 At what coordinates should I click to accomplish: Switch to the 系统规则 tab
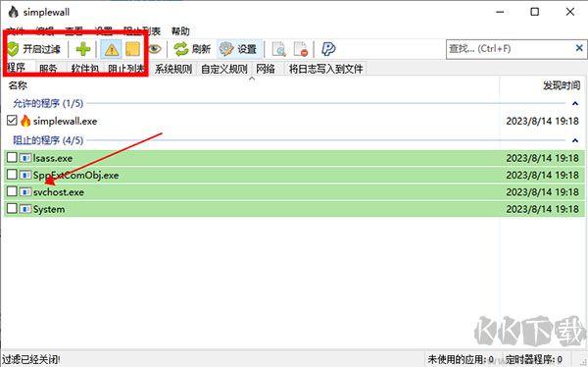(173, 69)
